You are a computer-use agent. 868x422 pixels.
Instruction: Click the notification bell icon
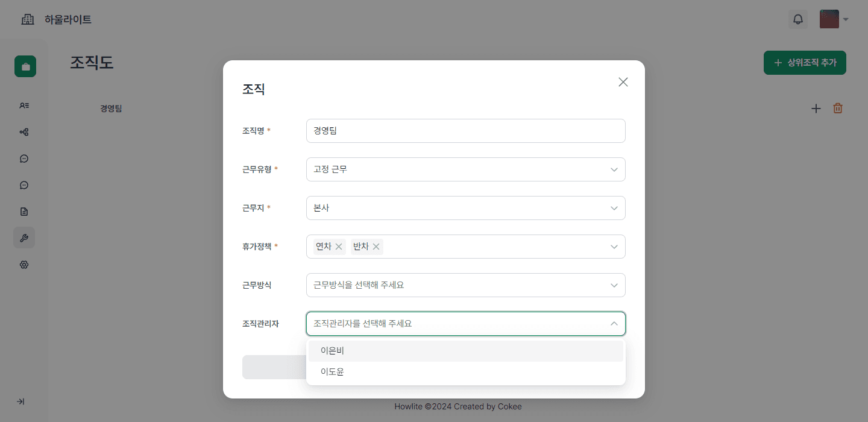[798, 19]
